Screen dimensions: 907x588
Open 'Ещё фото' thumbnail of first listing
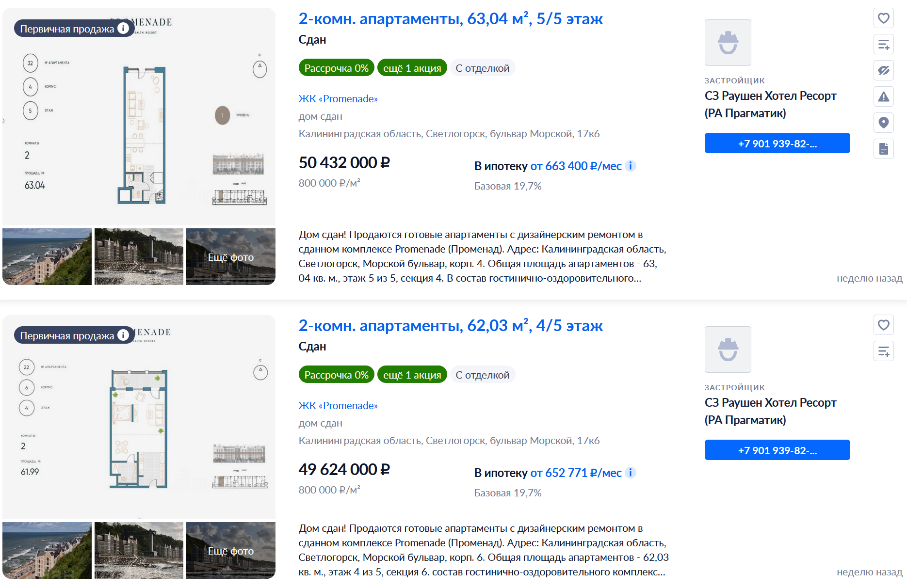[x=231, y=257]
